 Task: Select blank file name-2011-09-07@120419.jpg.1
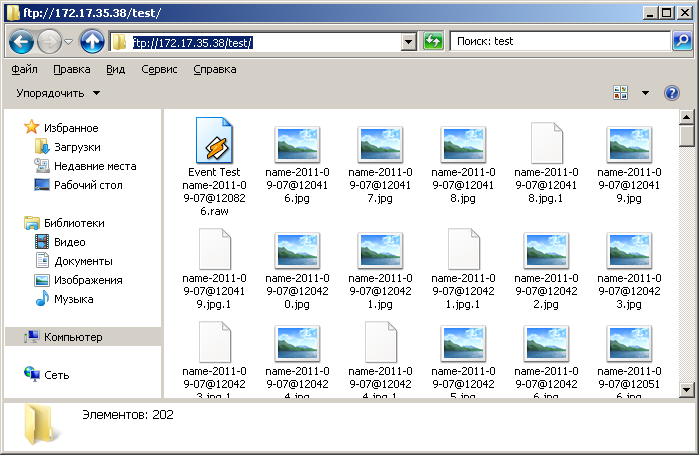pyautogui.click(x=214, y=270)
